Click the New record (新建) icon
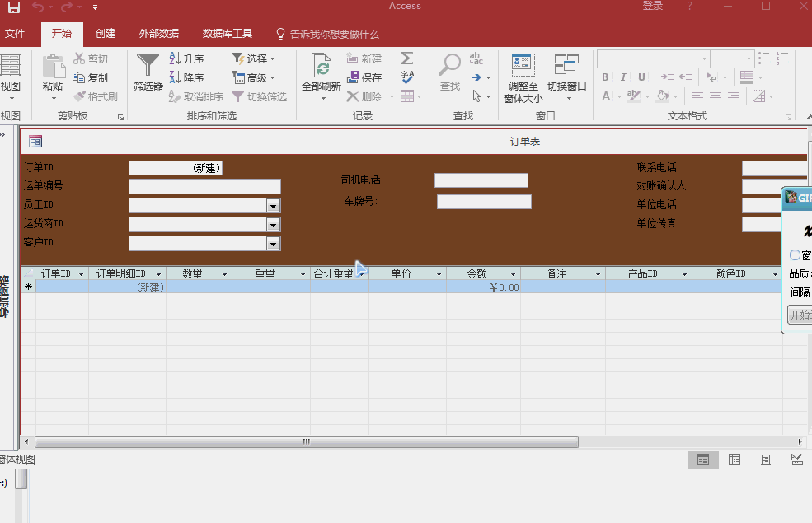 pyautogui.click(x=352, y=58)
